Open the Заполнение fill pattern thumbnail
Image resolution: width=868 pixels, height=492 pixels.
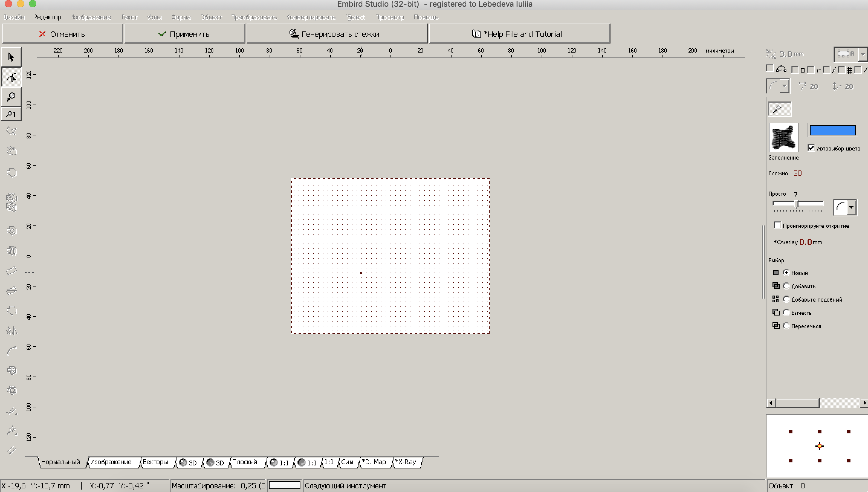coord(783,138)
